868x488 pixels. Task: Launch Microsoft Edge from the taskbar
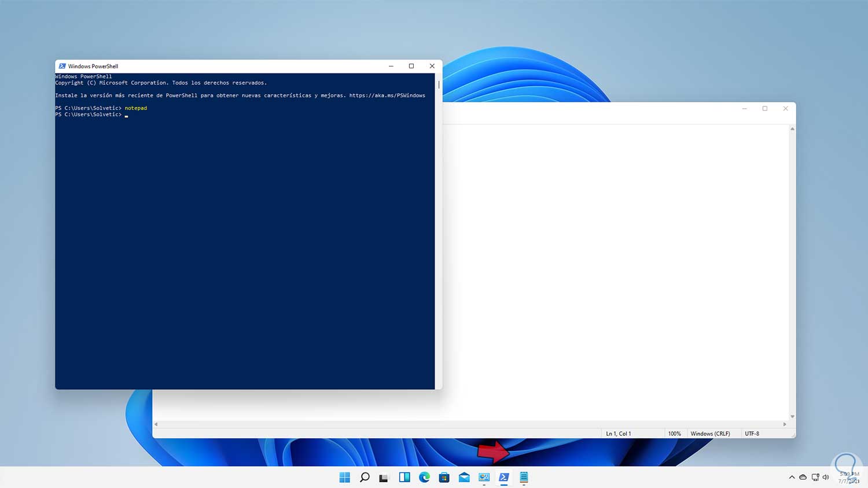click(x=424, y=477)
